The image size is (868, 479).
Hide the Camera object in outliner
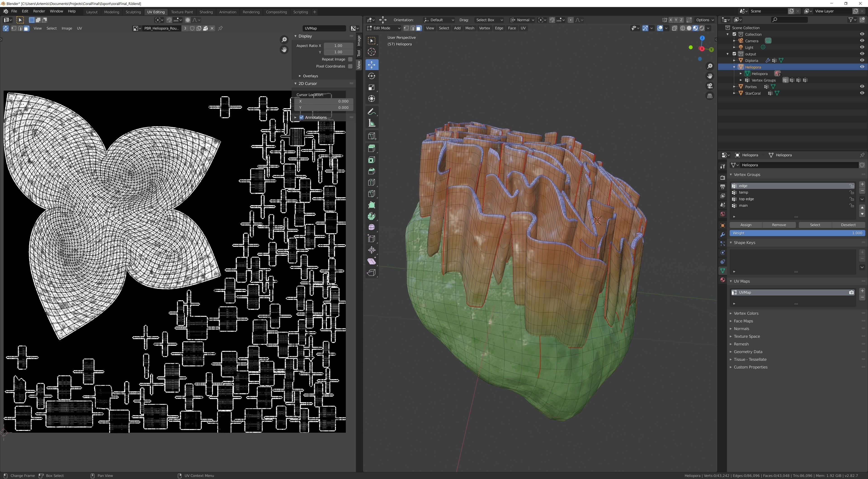[x=862, y=41]
